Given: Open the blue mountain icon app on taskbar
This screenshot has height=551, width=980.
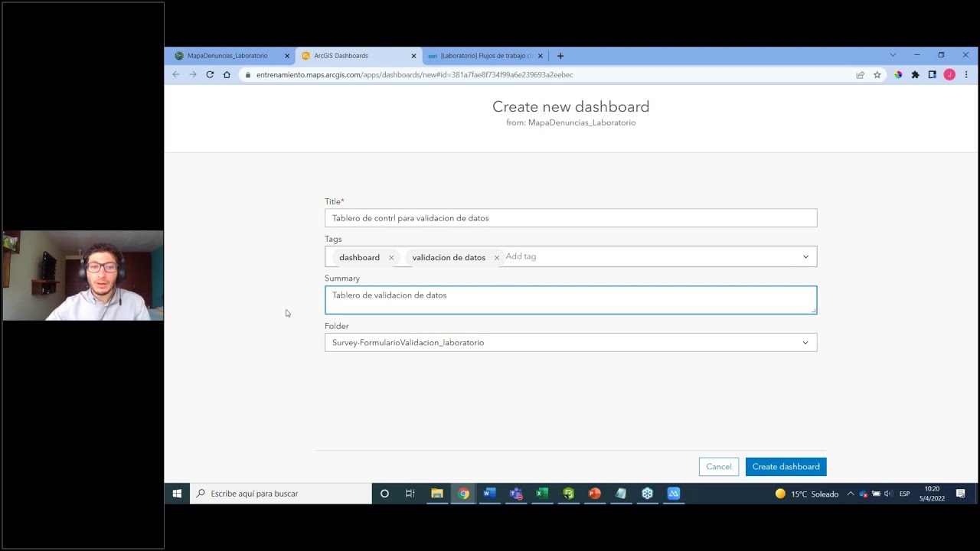Looking at the screenshot, I should click(674, 494).
